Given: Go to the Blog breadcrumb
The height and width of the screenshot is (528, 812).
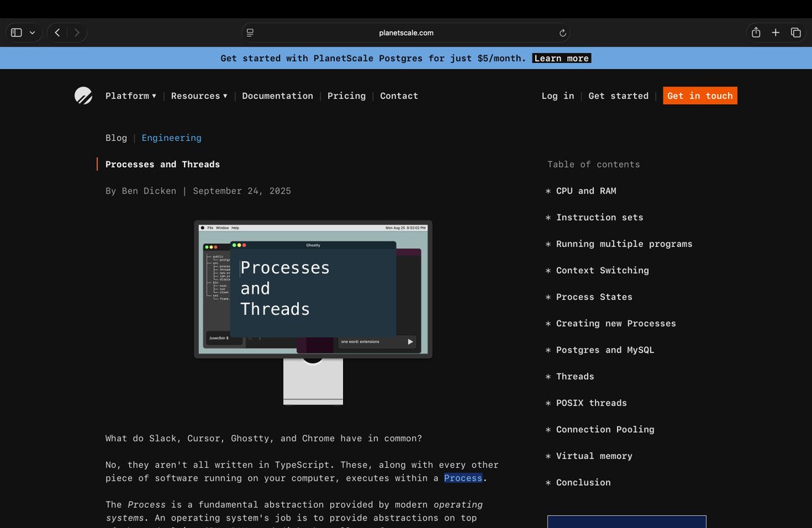Looking at the screenshot, I should tap(116, 137).
